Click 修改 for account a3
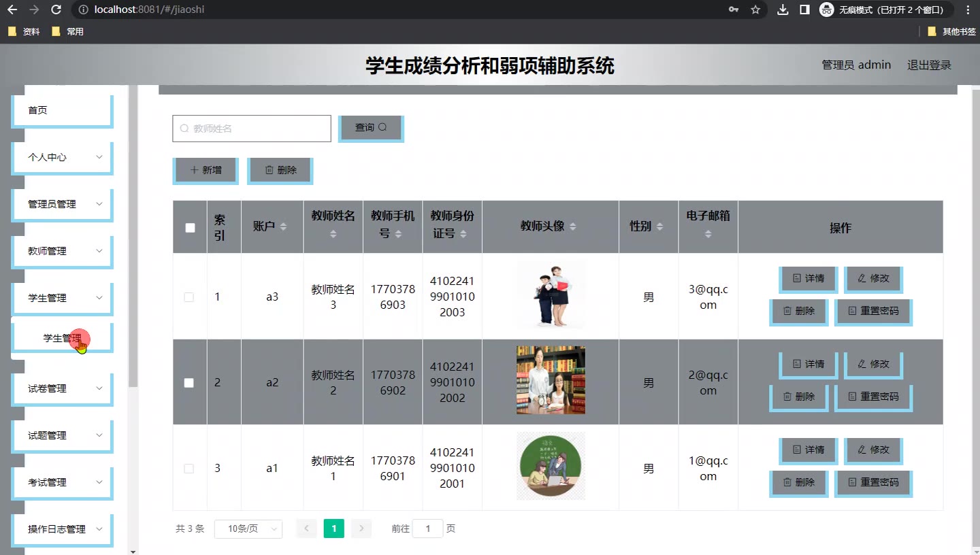The width and height of the screenshot is (980, 555). tap(874, 279)
